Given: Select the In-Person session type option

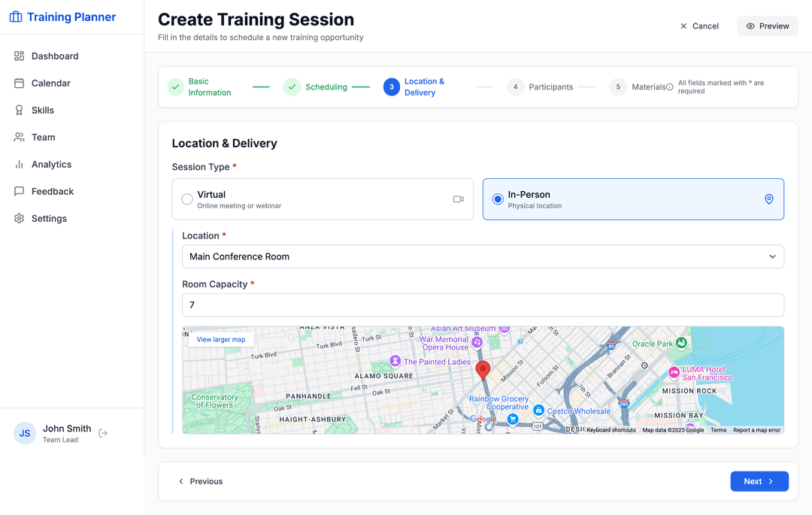Looking at the screenshot, I should coord(498,198).
